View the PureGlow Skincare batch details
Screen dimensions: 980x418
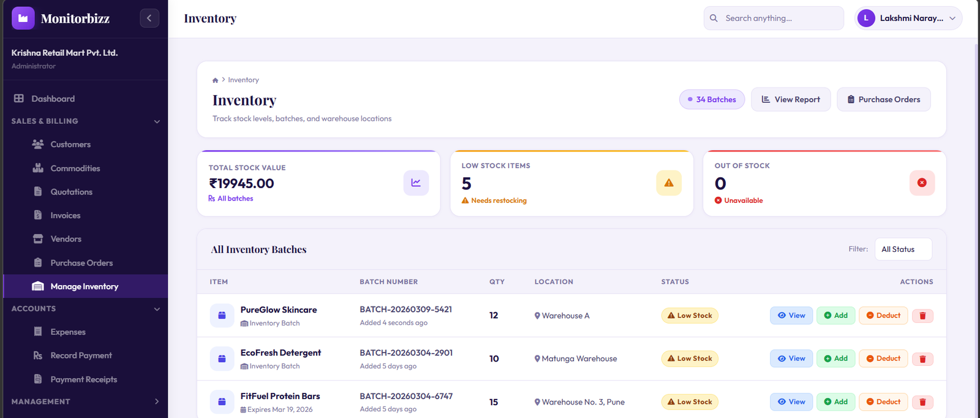(x=791, y=316)
